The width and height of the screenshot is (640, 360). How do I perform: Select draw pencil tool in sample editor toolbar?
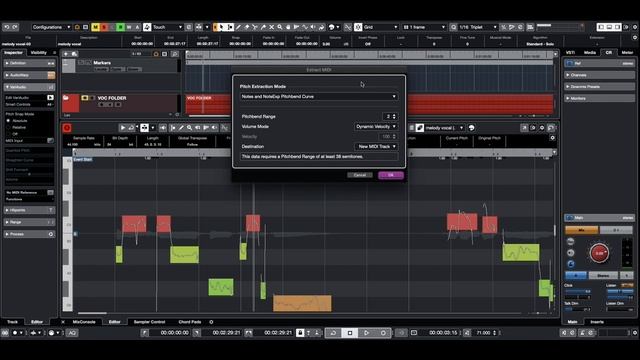[x=181, y=128]
